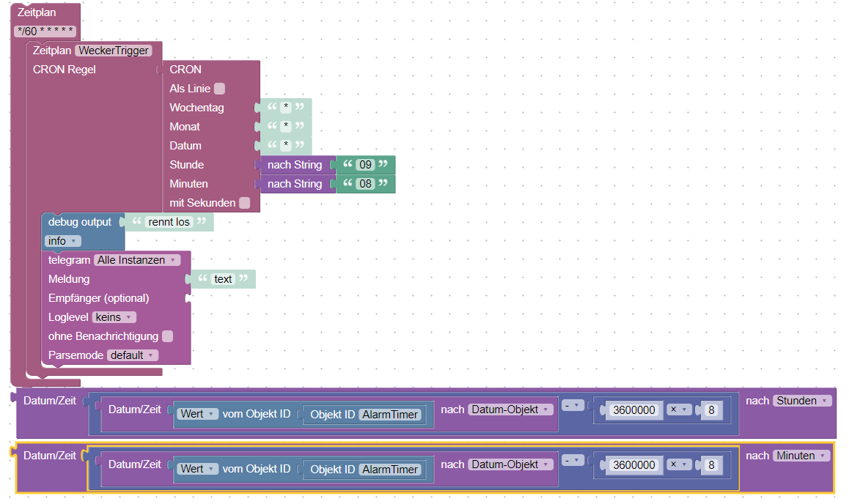Viewport: 849px width, 504px height.
Task: Enable the "mit Sekunden" checkbox
Action: (245, 203)
